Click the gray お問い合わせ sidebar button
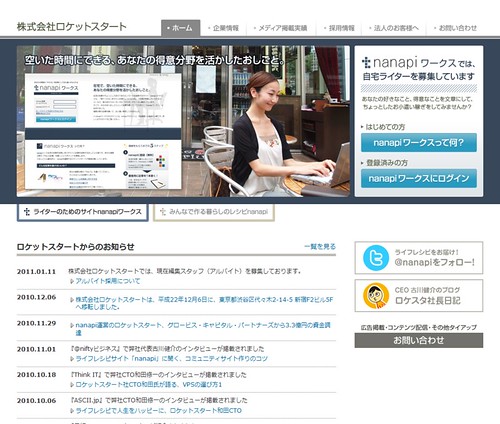Image resolution: width=500 pixels, height=424 pixels. 419,340
